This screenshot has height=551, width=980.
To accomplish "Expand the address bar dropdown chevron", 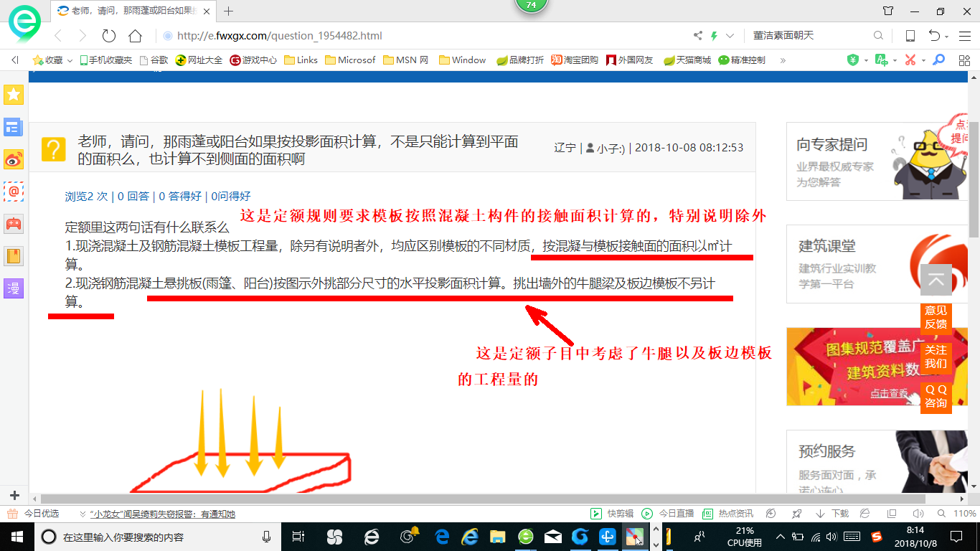I will (x=730, y=36).
